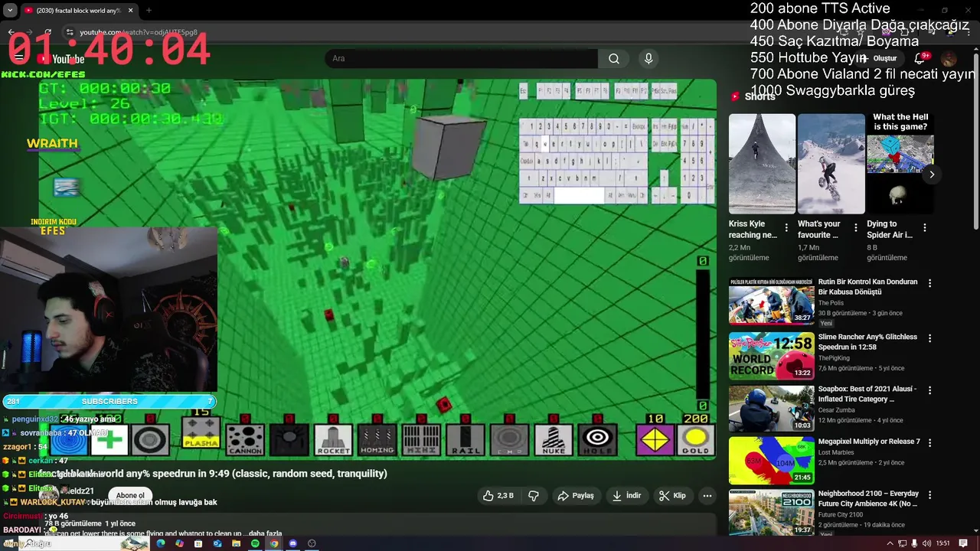Open the What the Hell is this game short
980x551 pixels.
tap(900, 164)
